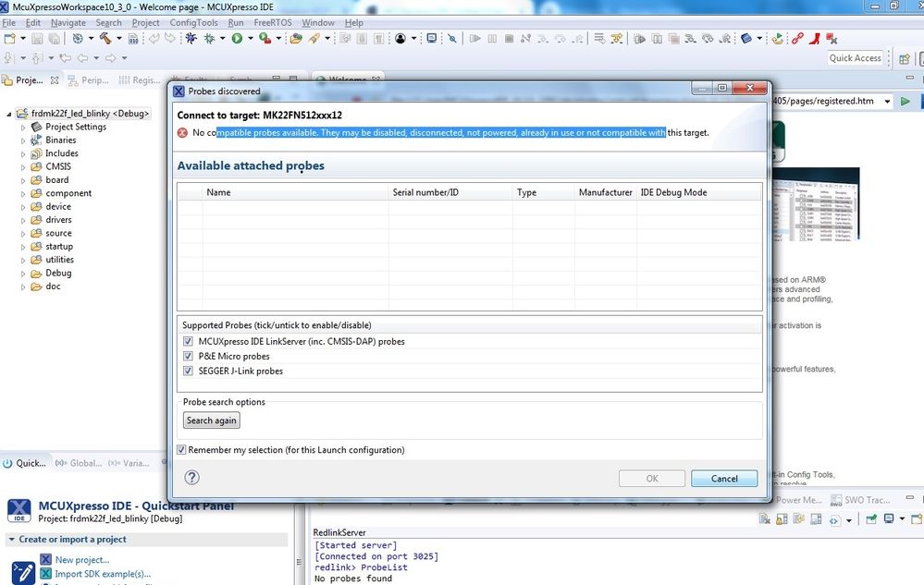Image resolution: width=924 pixels, height=585 pixels.
Task: Click the skip breakpoints icon
Action: coord(452,38)
